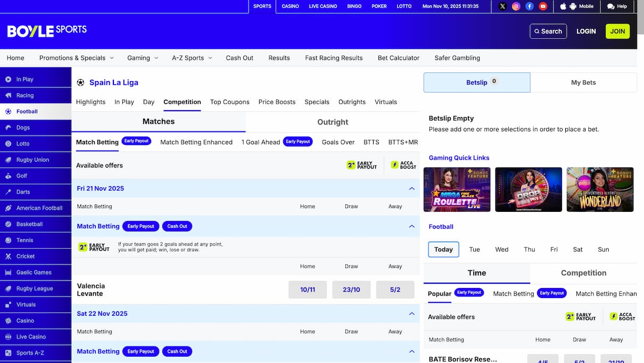The height and width of the screenshot is (363, 644).
Task: Select Cricket icon in sidebar
Action: pyautogui.click(x=8, y=257)
